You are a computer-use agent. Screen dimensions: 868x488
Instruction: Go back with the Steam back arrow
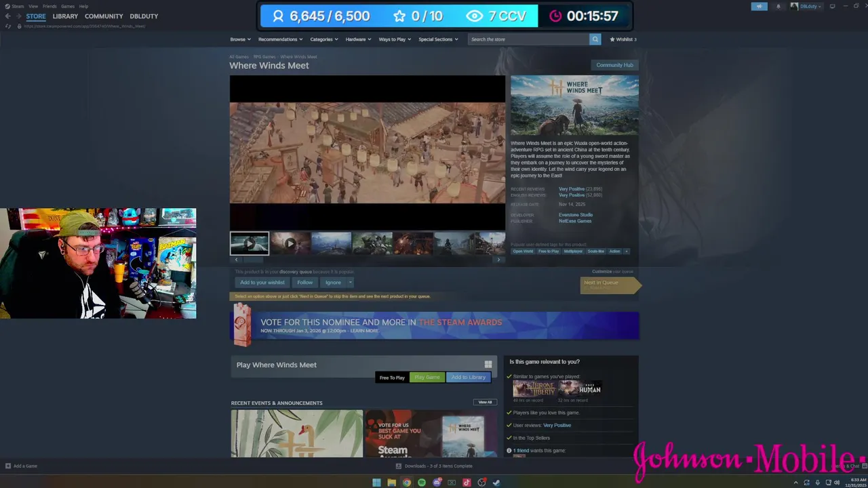(x=7, y=16)
